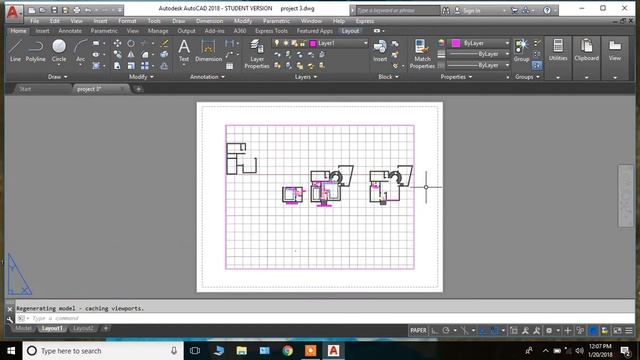
Task: Open the Dimension menu
Action: 209,21
